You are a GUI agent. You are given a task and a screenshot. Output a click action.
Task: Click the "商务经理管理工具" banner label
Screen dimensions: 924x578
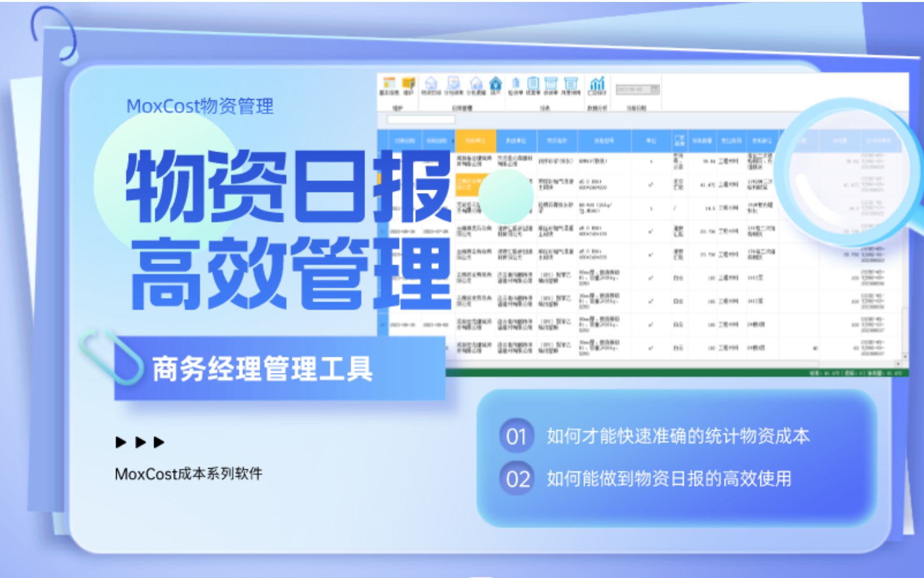pos(262,369)
